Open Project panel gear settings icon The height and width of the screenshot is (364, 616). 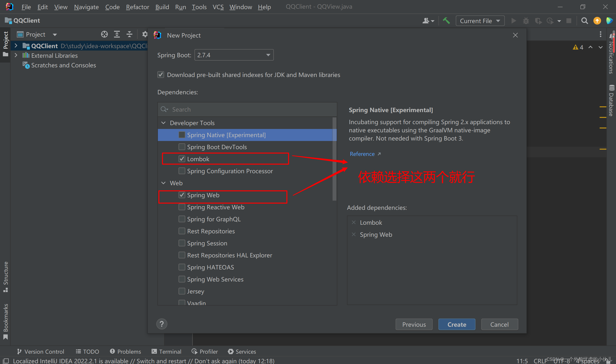pyautogui.click(x=145, y=34)
